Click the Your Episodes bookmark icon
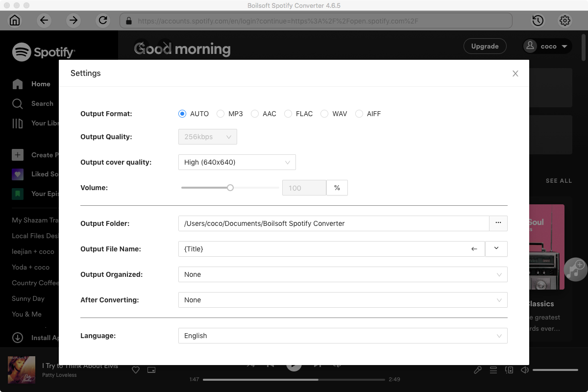 click(x=18, y=194)
